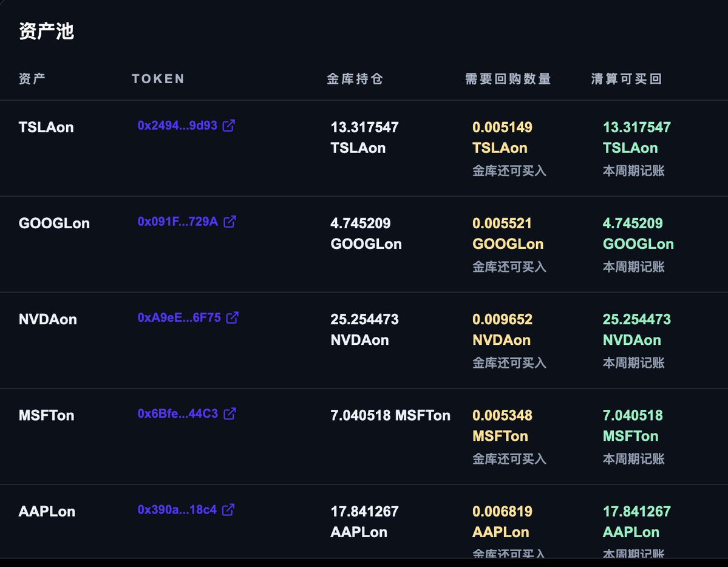The height and width of the screenshot is (567, 728).
Task: Click the 需要回购数量 column header
Action: (508, 78)
